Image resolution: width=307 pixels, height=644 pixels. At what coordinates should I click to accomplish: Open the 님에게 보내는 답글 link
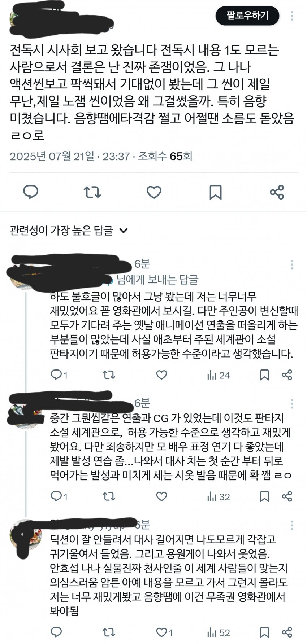coord(157,280)
